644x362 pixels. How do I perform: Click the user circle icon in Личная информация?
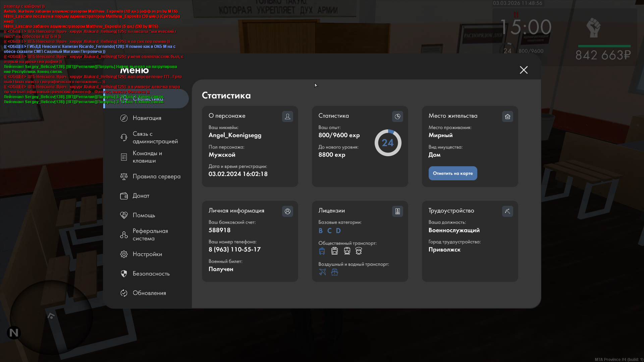click(x=287, y=212)
